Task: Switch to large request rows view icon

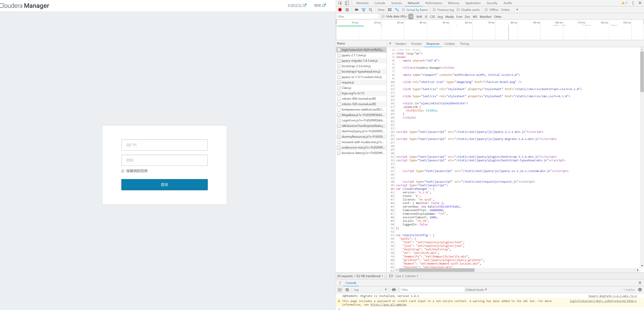Action: (390, 10)
